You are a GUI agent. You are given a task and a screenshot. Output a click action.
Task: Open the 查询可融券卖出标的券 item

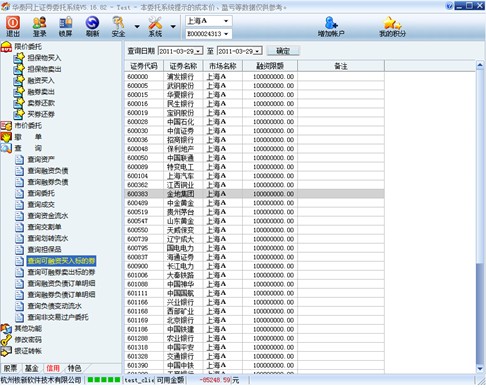[61, 272]
